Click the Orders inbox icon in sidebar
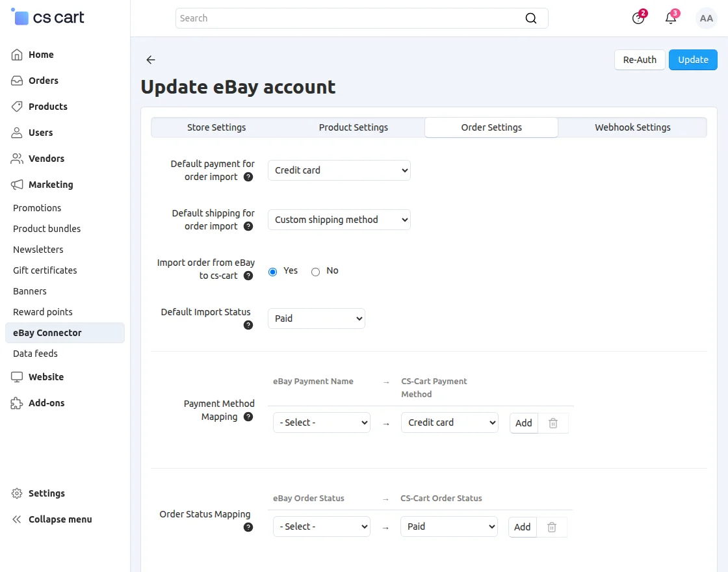Viewport: 728px width, 572px height. pyautogui.click(x=17, y=81)
